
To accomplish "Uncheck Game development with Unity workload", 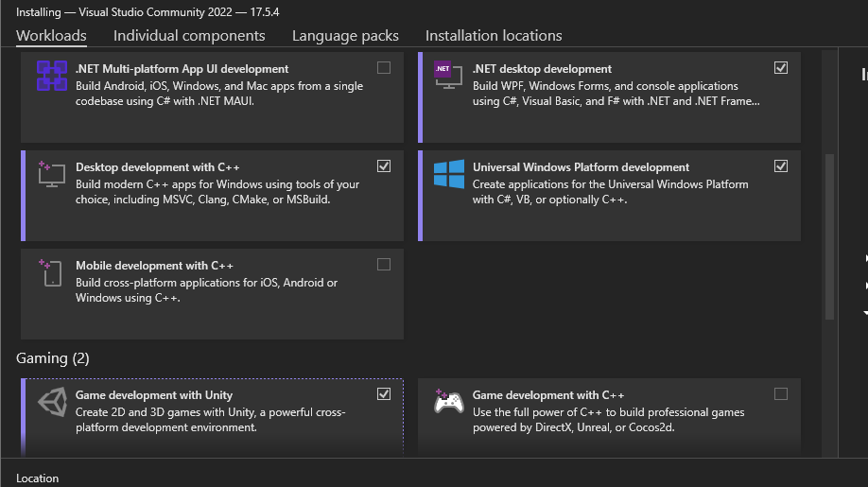I will (384, 394).
